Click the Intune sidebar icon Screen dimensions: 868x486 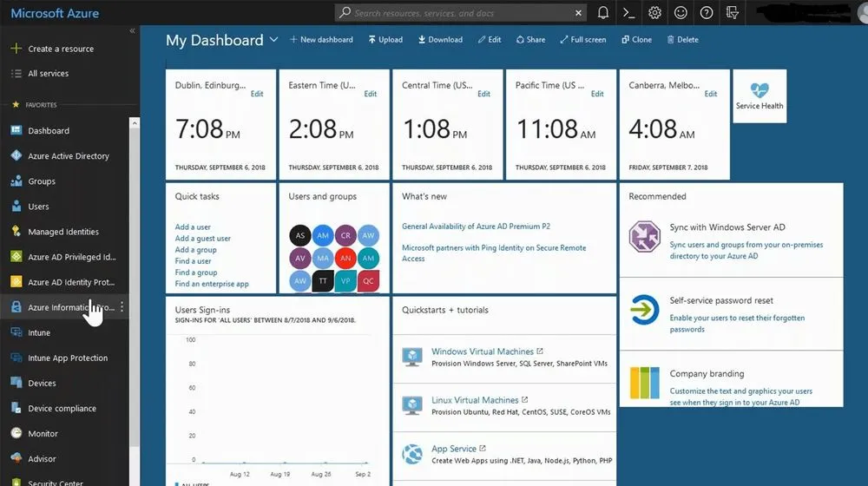(16, 332)
